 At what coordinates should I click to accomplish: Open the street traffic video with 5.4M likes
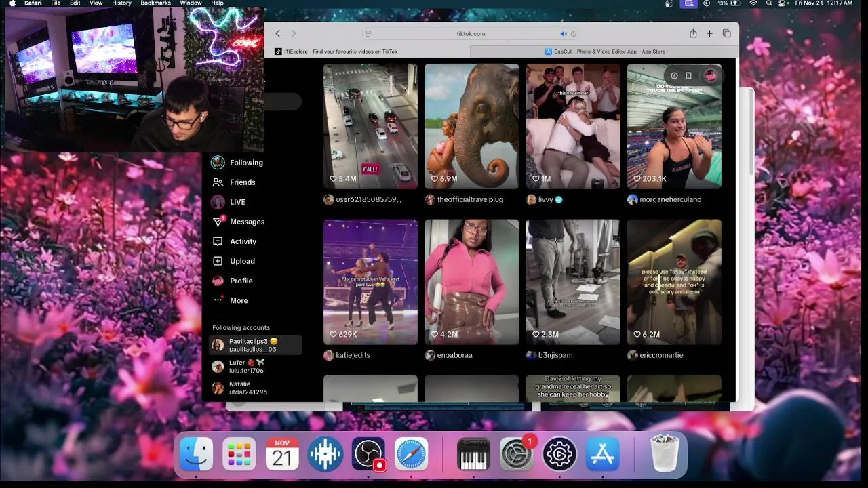[370, 126]
